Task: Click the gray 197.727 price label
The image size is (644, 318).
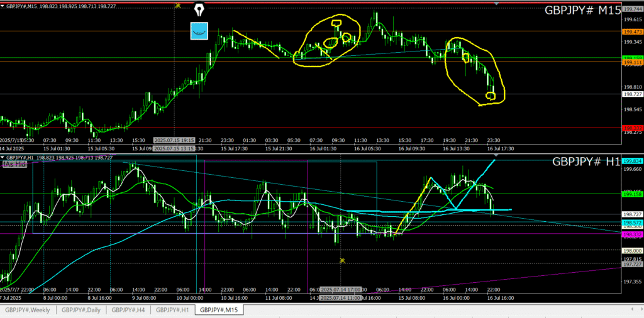Action: pos(633,265)
